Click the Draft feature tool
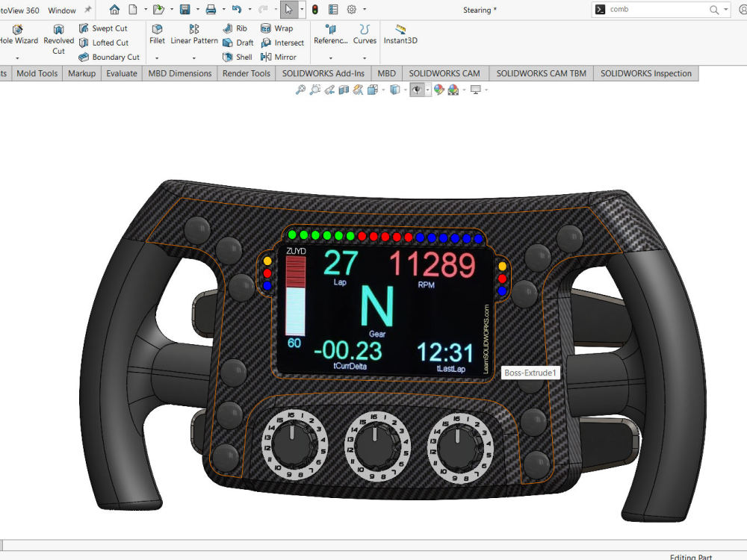 tap(238, 43)
